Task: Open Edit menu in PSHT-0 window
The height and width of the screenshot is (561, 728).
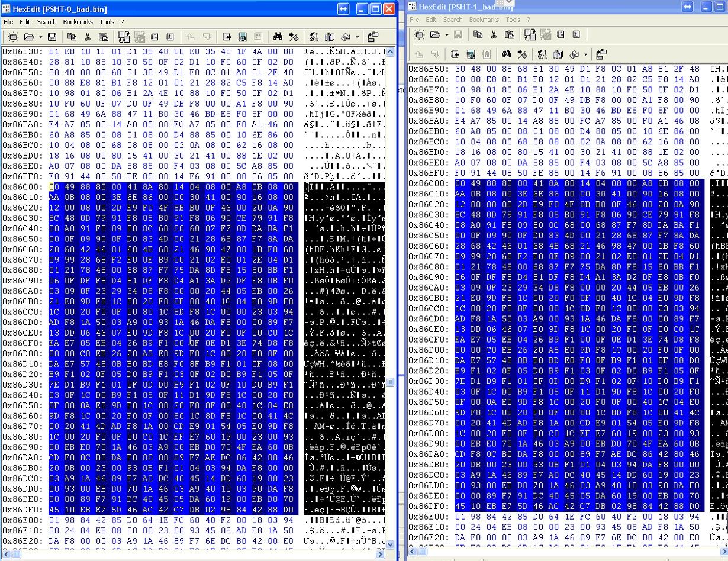Action: [x=25, y=22]
